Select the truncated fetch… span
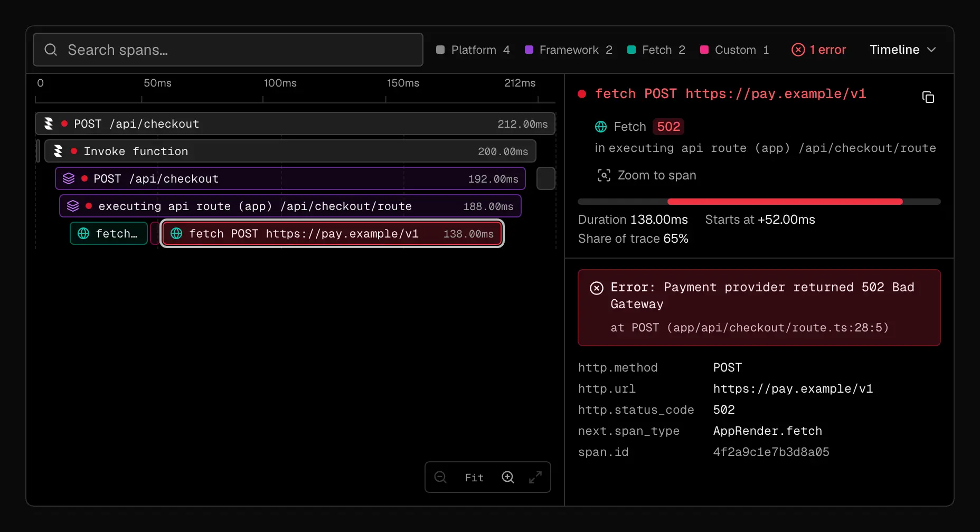 pyautogui.click(x=109, y=233)
